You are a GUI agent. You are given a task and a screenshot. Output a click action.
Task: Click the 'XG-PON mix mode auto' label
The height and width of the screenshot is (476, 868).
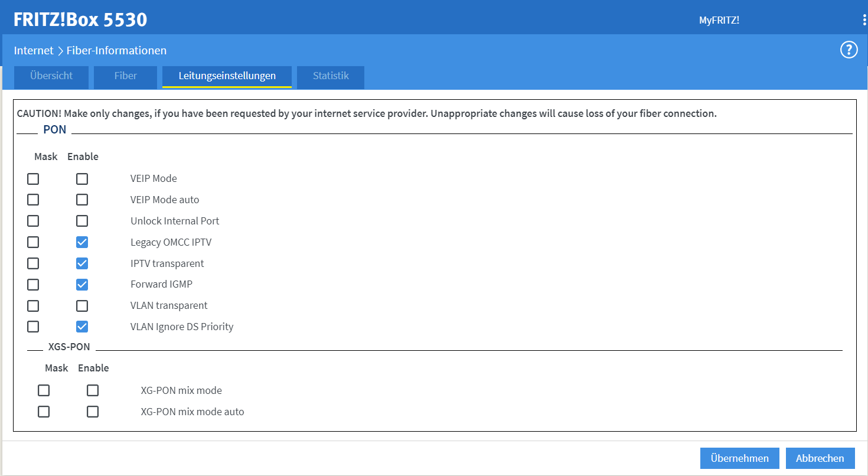click(x=192, y=412)
